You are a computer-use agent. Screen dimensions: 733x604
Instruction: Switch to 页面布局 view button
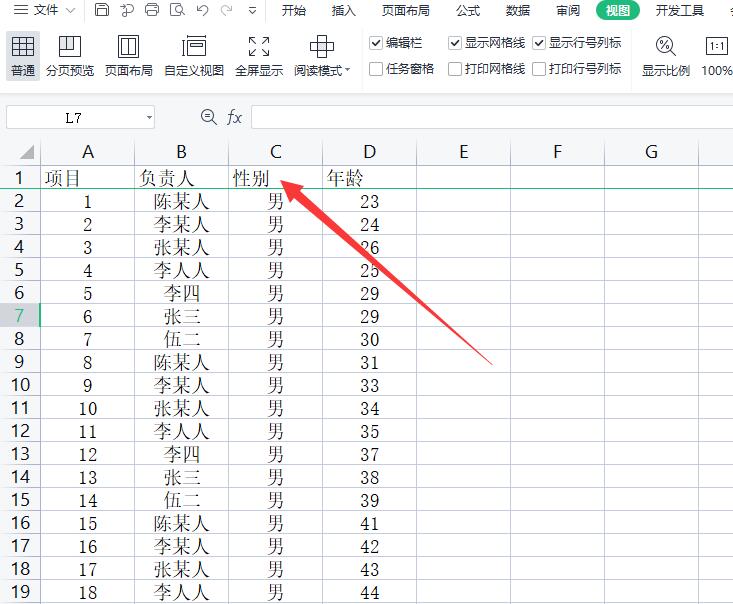pyautogui.click(x=129, y=56)
